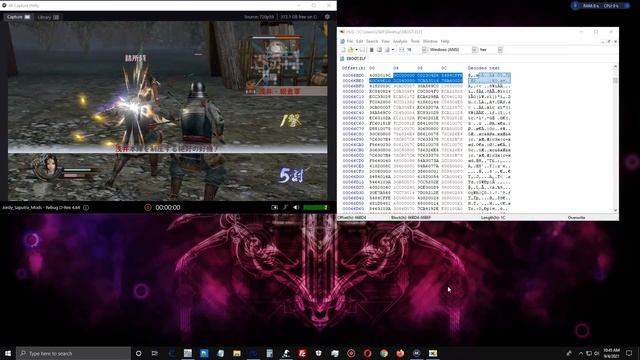This screenshot has height=360, width=640.
Task: Select the EBOOT.ELF document tab
Action: click(x=353, y=59)
